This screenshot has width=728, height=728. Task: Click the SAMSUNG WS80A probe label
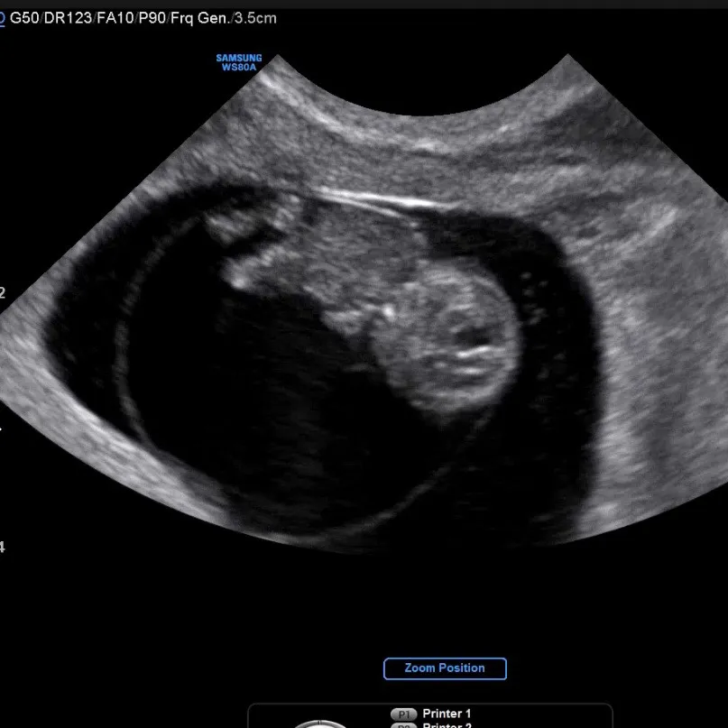(239, 62)
